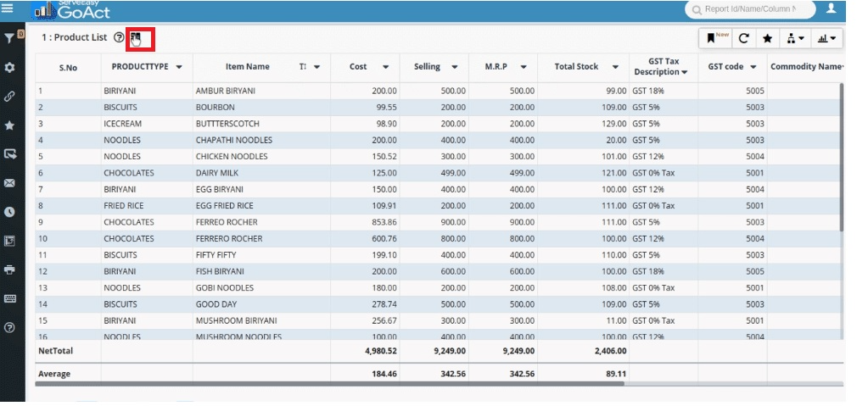Viewport: 868px width, 406px height.
Task: Refresh the report using reload icon
Action: pyautogui.click(x=743, y=38)
